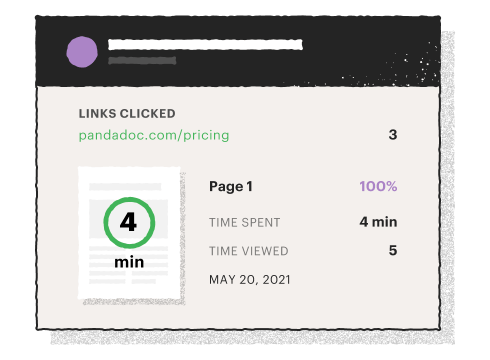Click the number 4 inside green ring
Image resolution: width=490 pixels, height=360 pixels.
coord(129,222)
